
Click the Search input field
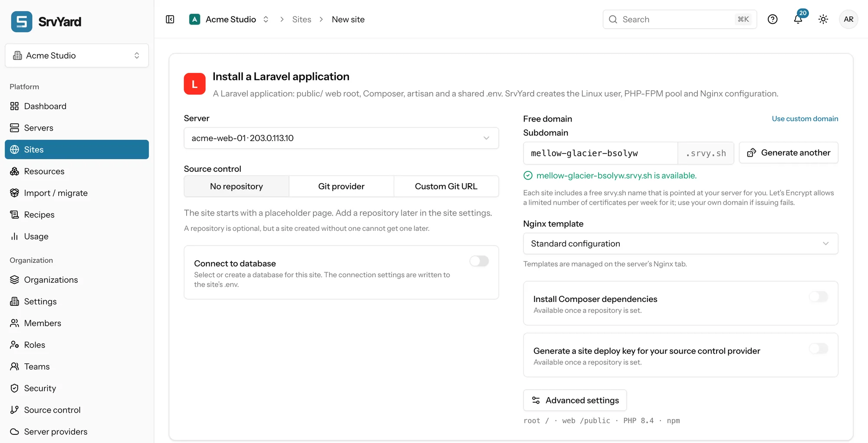click(x=680, y=20)
